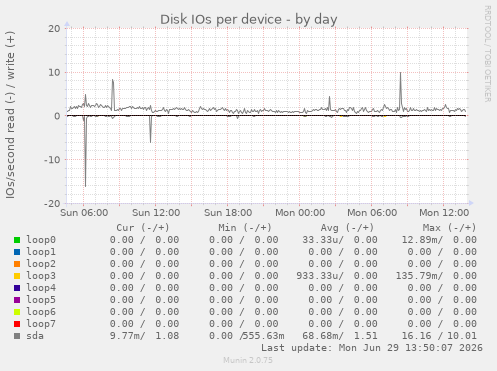Select the sda legend label

[x=35, y=336]
